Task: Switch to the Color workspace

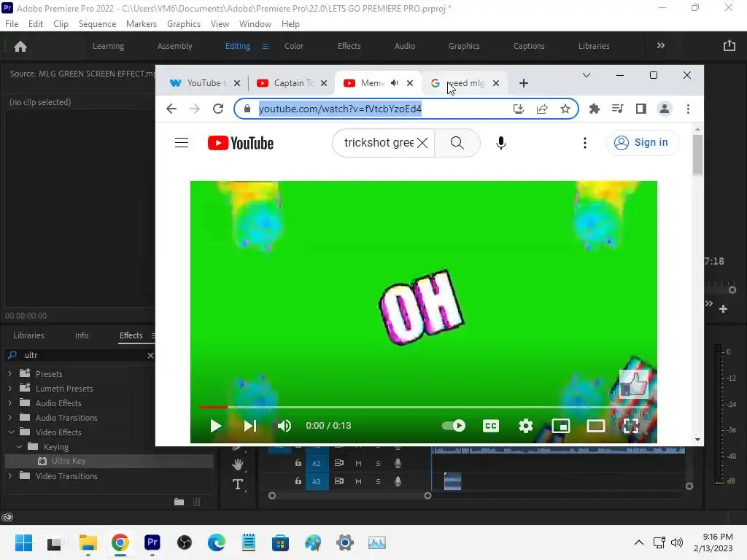Action: tap(293, 46)
